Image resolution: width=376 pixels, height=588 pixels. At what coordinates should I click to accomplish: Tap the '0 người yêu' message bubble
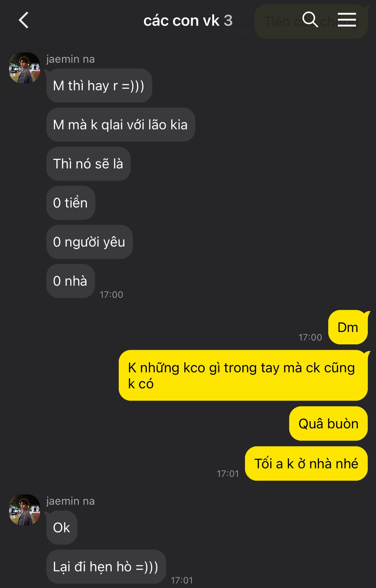coord(89,242)
